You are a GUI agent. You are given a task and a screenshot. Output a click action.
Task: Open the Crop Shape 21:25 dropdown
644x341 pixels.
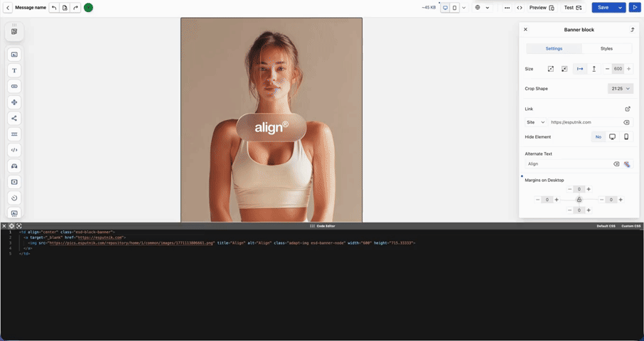click(620, 89)
